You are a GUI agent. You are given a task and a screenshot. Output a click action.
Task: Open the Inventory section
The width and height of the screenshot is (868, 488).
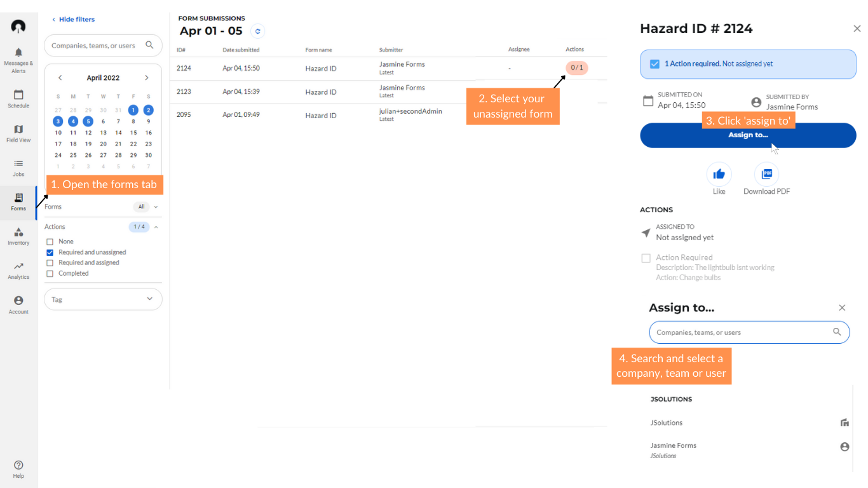[x=18, y=236]
